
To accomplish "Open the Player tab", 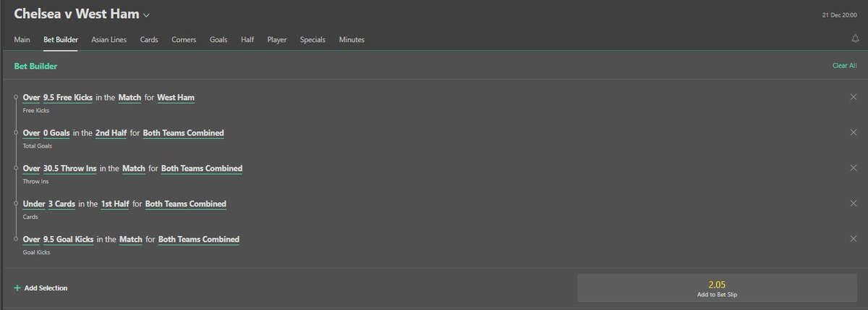I will (277, 40).
